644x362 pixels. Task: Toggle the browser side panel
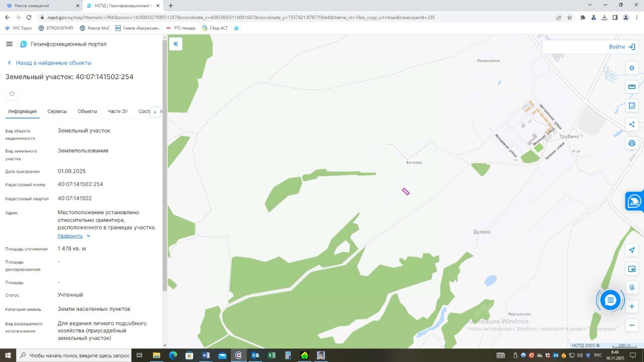point(615,17)
